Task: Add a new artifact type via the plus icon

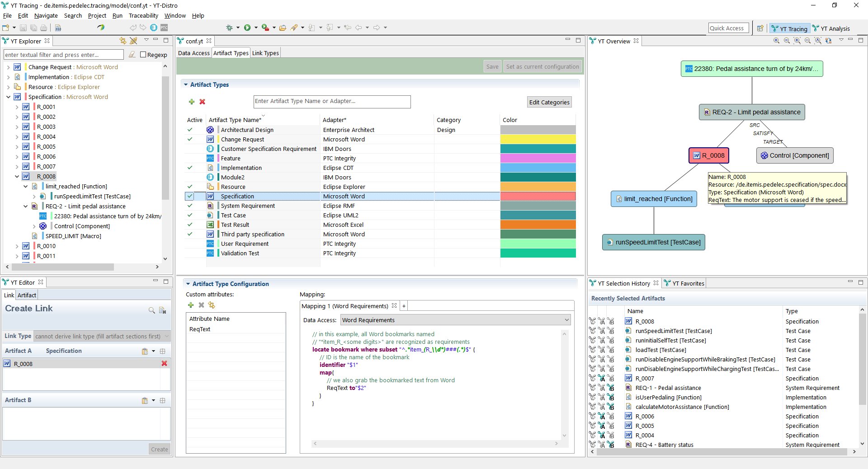Action: point(192,102)
